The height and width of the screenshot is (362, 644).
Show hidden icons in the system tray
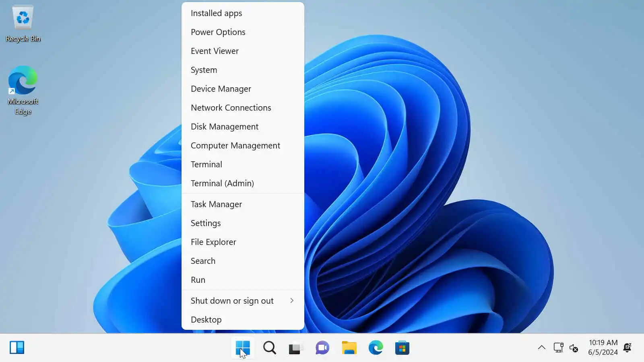tap(542, 348)
